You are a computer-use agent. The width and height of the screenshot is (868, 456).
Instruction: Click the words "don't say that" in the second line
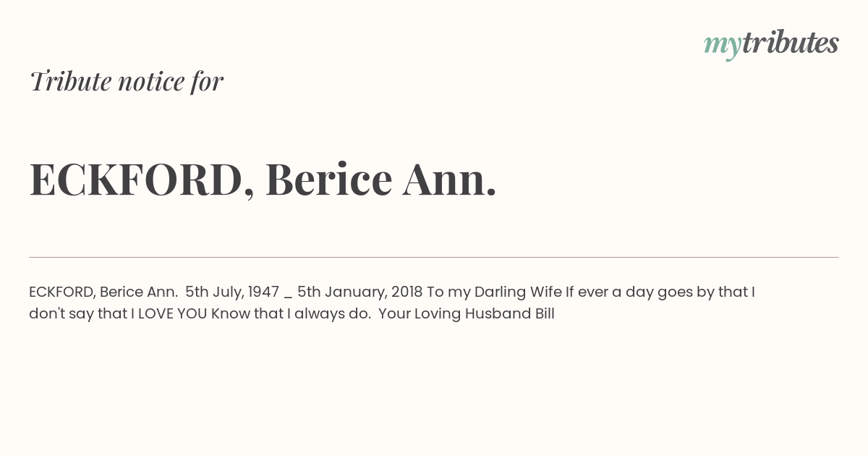pyautogui.click(x=78, y=314)
